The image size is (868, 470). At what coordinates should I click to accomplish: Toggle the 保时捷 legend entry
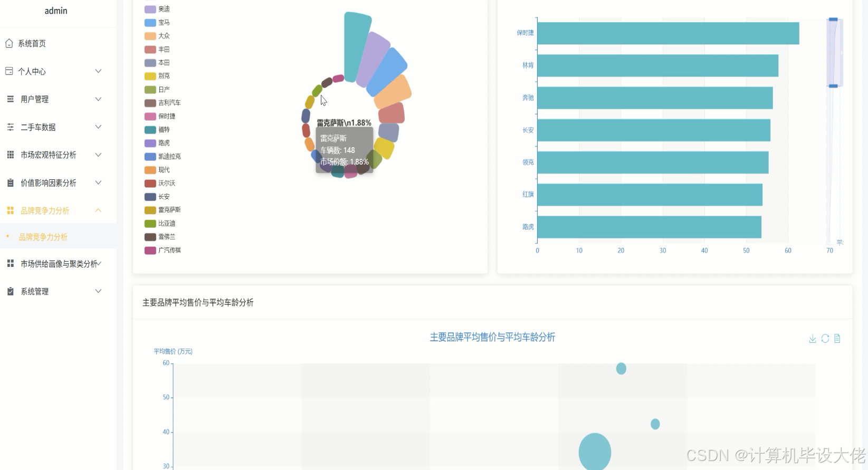(x=160, y=117)
